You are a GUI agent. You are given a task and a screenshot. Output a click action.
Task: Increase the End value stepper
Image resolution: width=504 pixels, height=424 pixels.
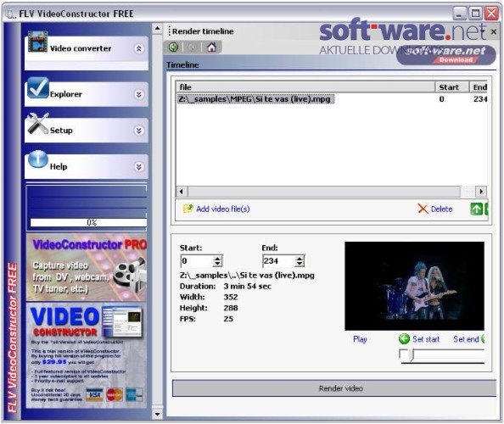[300, 259]
